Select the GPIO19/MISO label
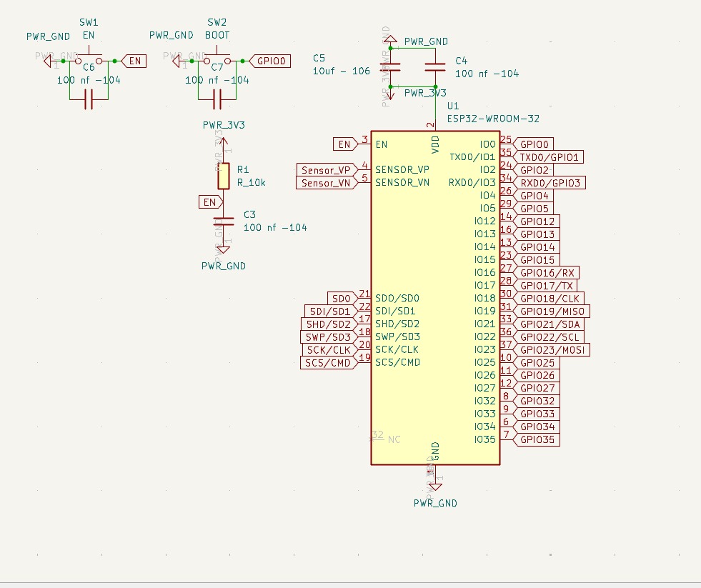The width and height of the screenshot is (701, 588). (x=551, y=312)
